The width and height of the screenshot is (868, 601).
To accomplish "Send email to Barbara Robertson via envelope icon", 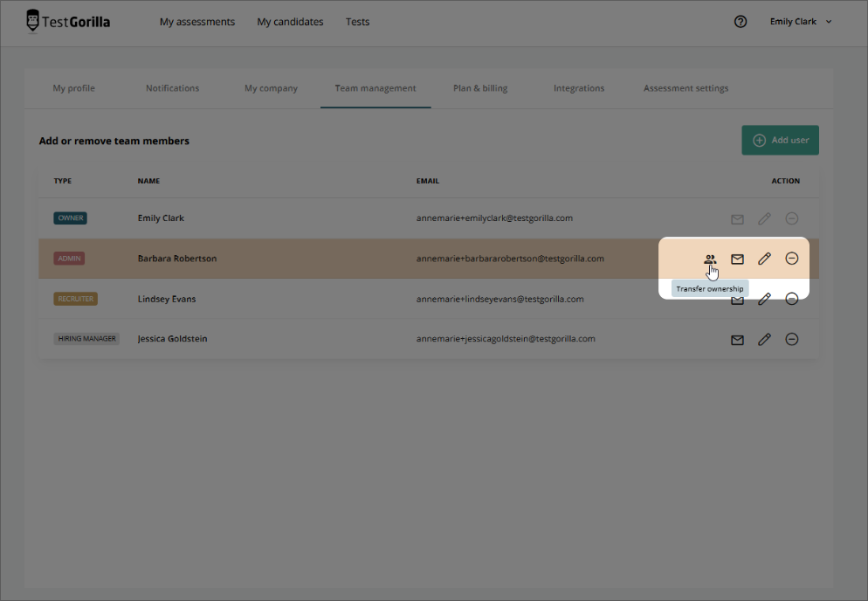I will click(737, 259).
